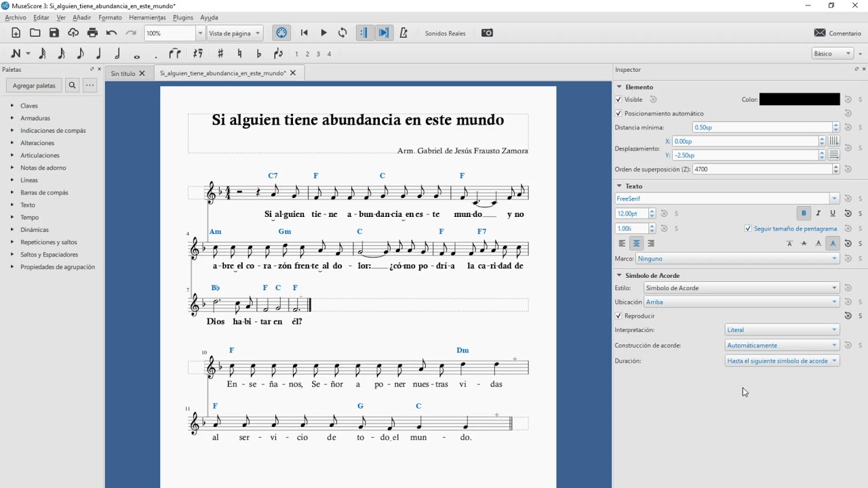
Task: Open the Vista de página view dropdown
Action: coord(235,33)
